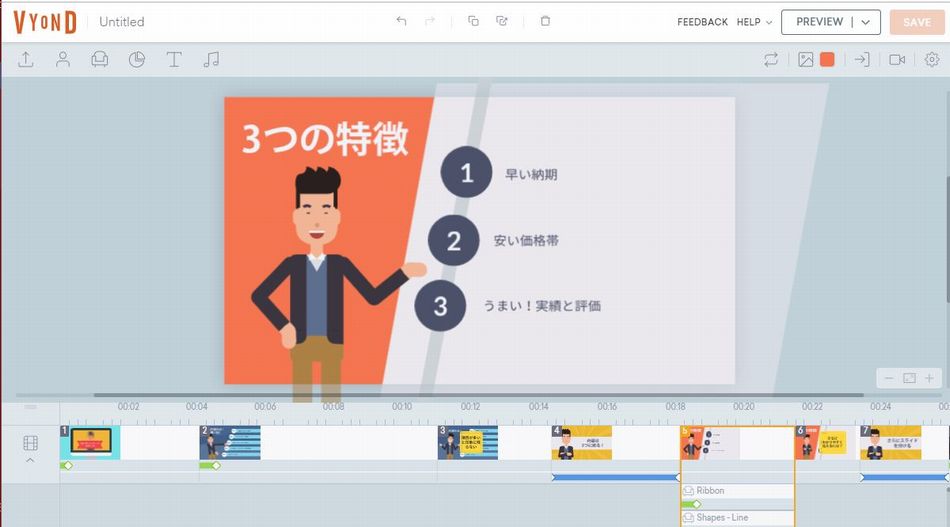Click the FEEDBACK link
The width and height of the screenshot is (950, 527).
click(x=702, y=22)
